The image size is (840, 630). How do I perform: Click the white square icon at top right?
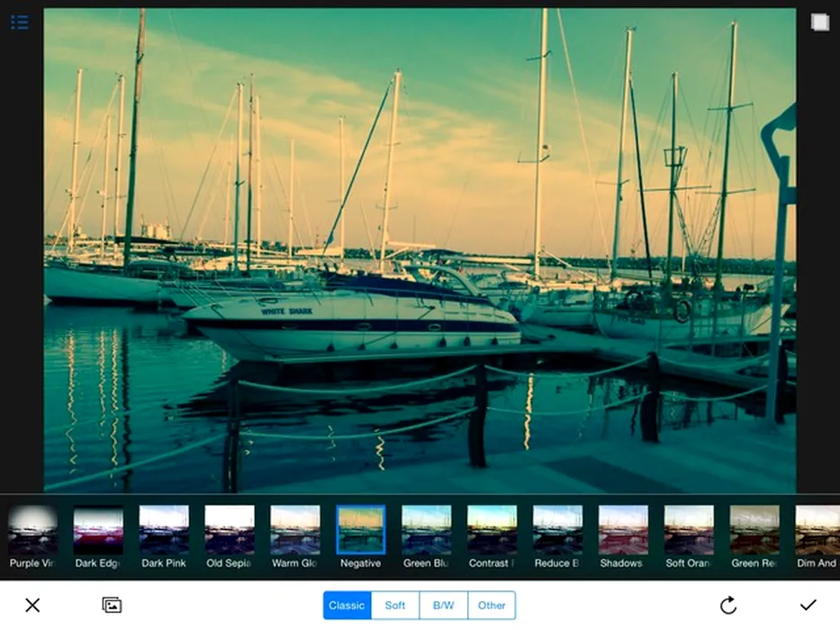(819, 22)
